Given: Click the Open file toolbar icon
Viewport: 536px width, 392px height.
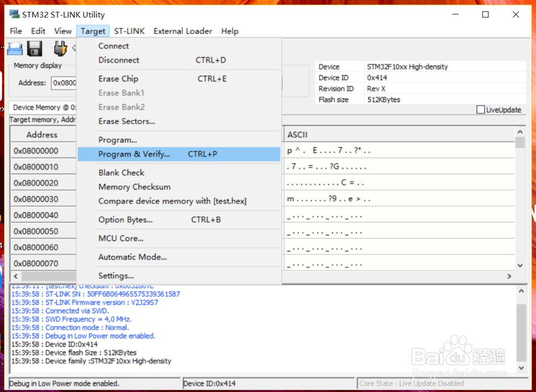Looking at the screenshot, I should (14, 49).
